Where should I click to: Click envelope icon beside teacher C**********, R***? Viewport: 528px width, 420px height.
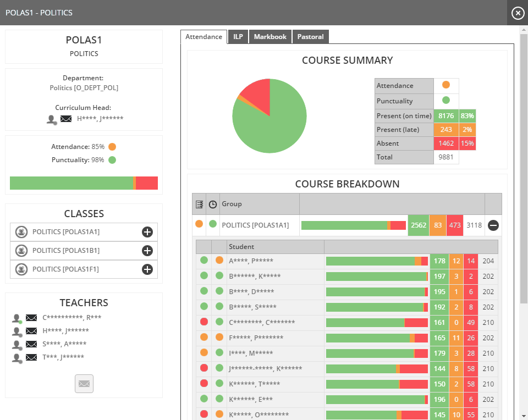tap(31, 318)
